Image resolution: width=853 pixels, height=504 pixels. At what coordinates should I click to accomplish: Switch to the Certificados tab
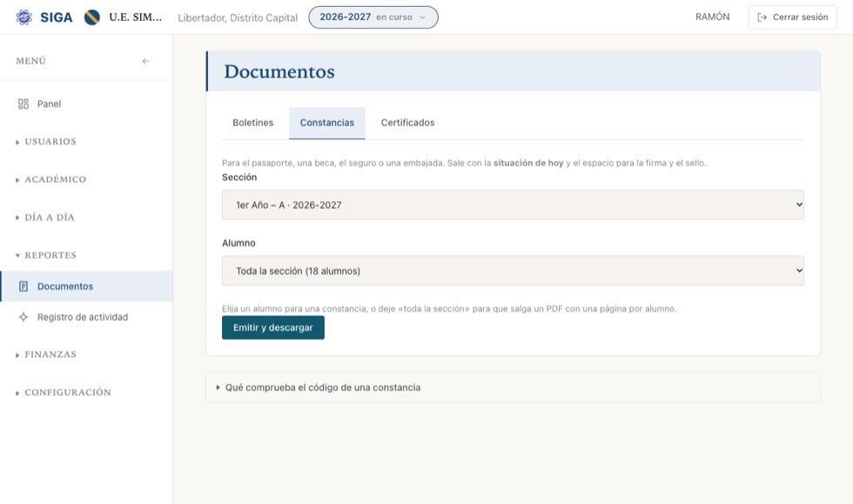click(407, 123)
